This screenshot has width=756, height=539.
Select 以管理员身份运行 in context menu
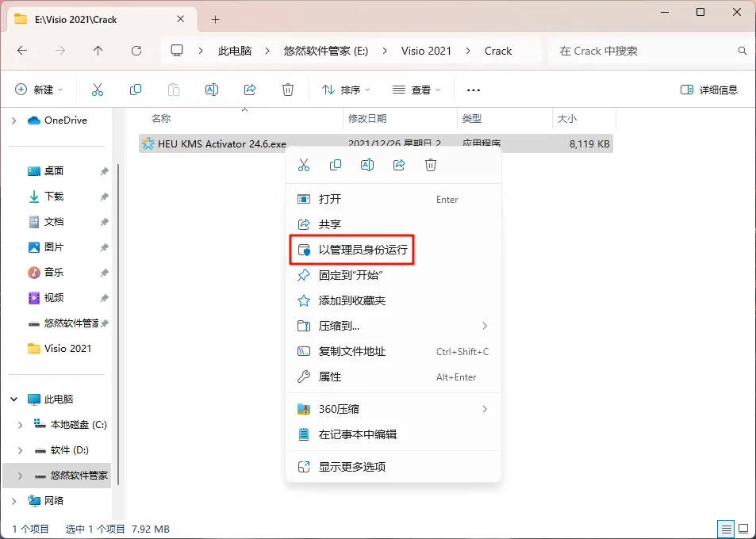393,250
